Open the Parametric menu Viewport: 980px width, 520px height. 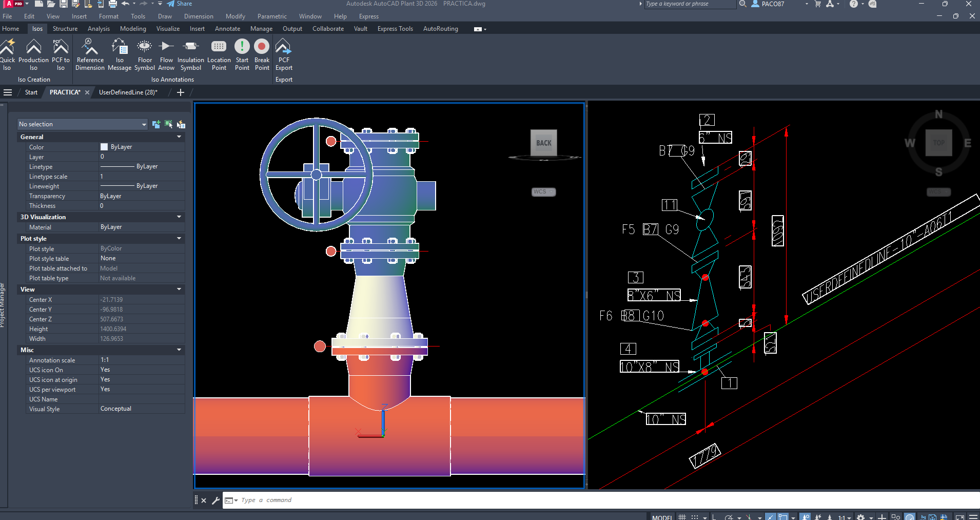pos(272,16)
